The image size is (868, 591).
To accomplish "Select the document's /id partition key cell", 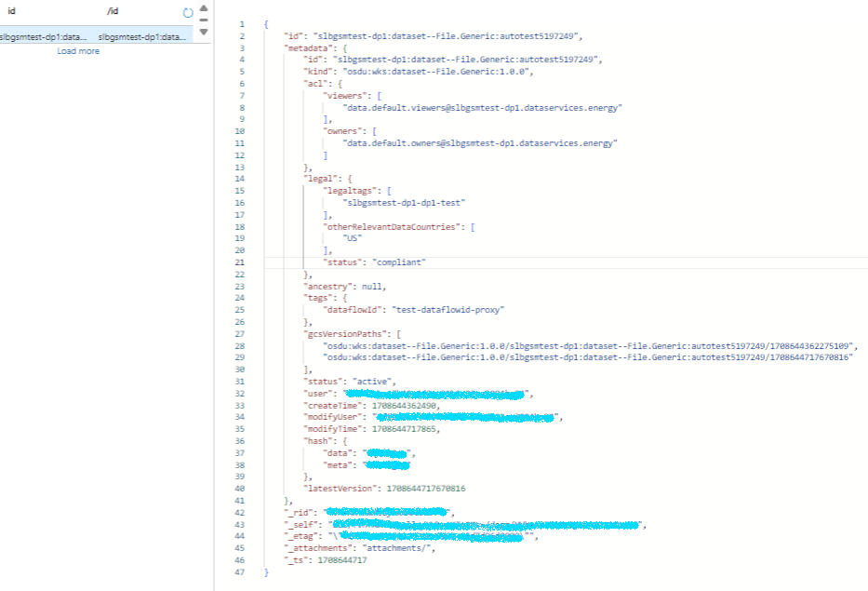I will point(141,37).
